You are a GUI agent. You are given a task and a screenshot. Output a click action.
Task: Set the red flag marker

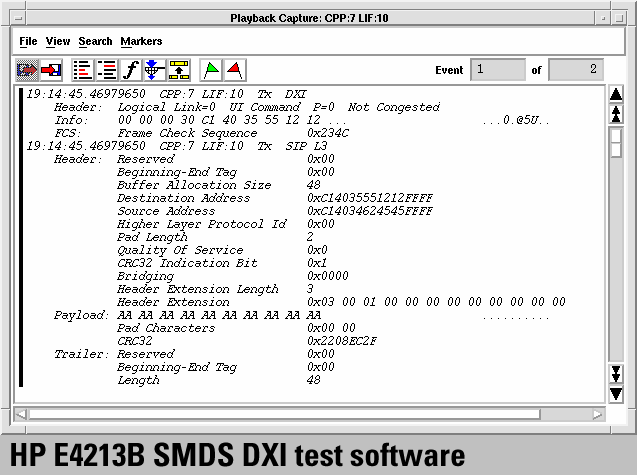pyautogui.click(x=235, y=70)
